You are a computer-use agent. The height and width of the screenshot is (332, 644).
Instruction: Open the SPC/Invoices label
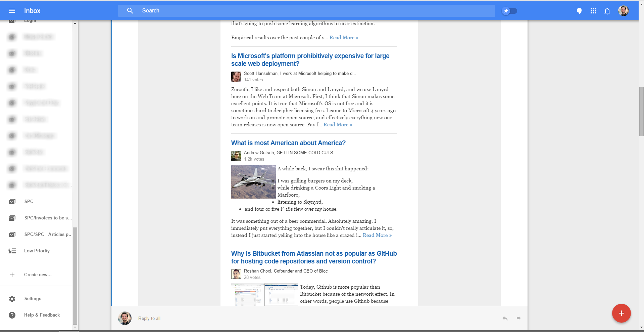[x=48, y=218]
